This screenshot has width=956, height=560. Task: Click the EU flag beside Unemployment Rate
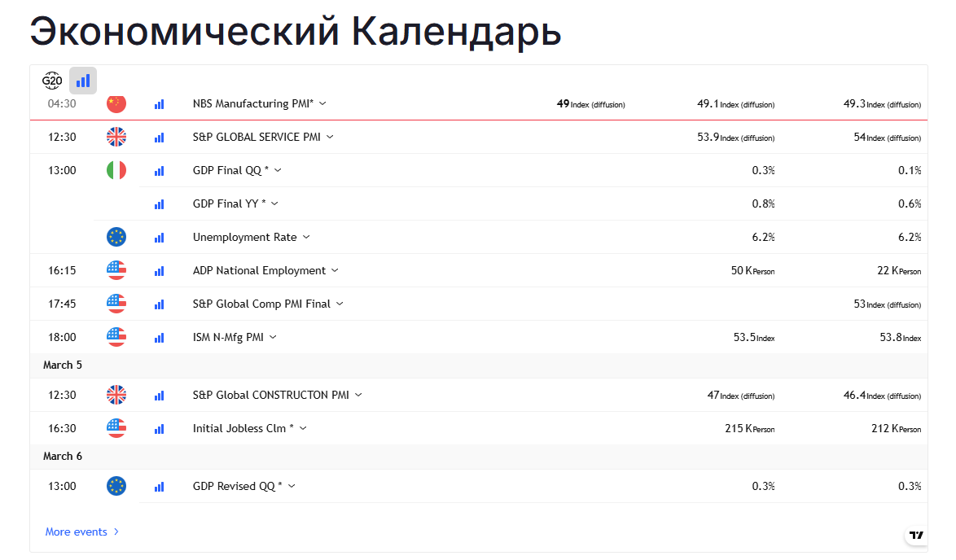coord(116,237)
